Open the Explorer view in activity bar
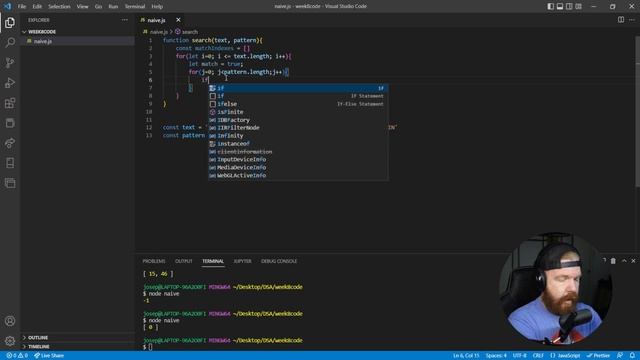Image resolution: width=640 pixels, height=360 pixels. (10, 23)
